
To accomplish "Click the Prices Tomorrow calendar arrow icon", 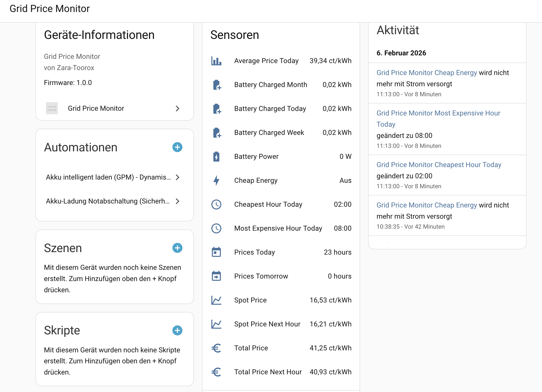I will click(x=216, y=276).
